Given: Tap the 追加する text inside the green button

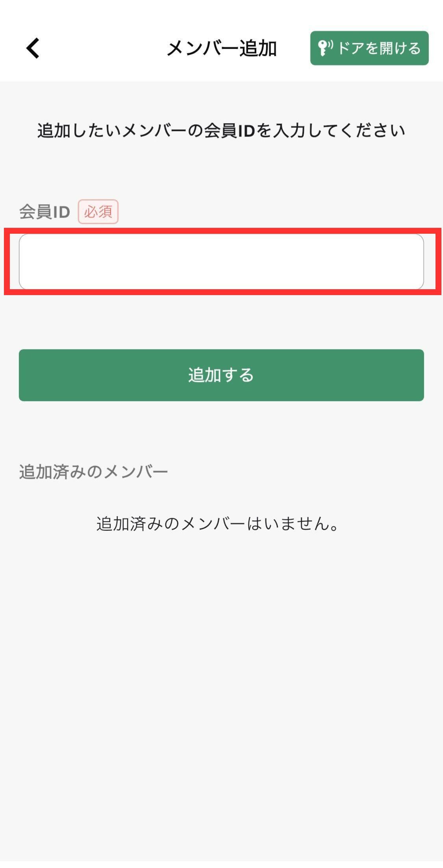Looking at the screenshot, I should [x=221, y=375].
